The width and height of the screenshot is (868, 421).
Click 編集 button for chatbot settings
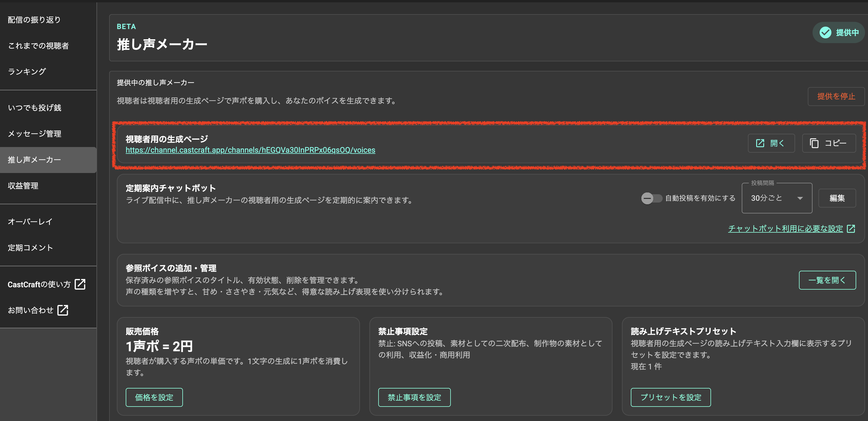[x=837, y=198]
